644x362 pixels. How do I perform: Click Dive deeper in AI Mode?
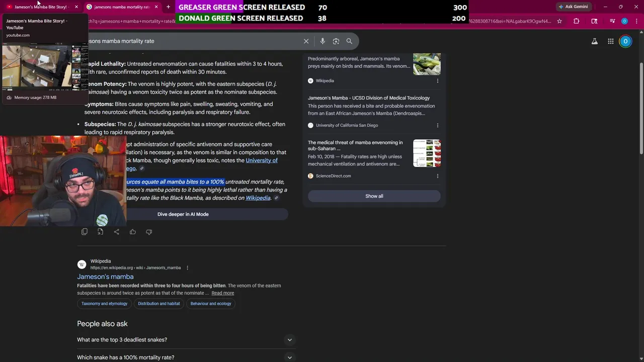tap(183, 214)
